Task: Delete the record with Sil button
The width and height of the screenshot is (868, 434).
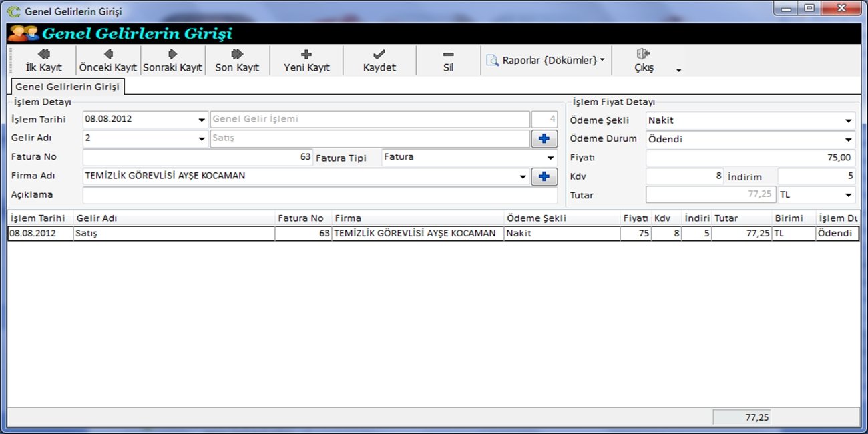Action: [x=448, y=60]
